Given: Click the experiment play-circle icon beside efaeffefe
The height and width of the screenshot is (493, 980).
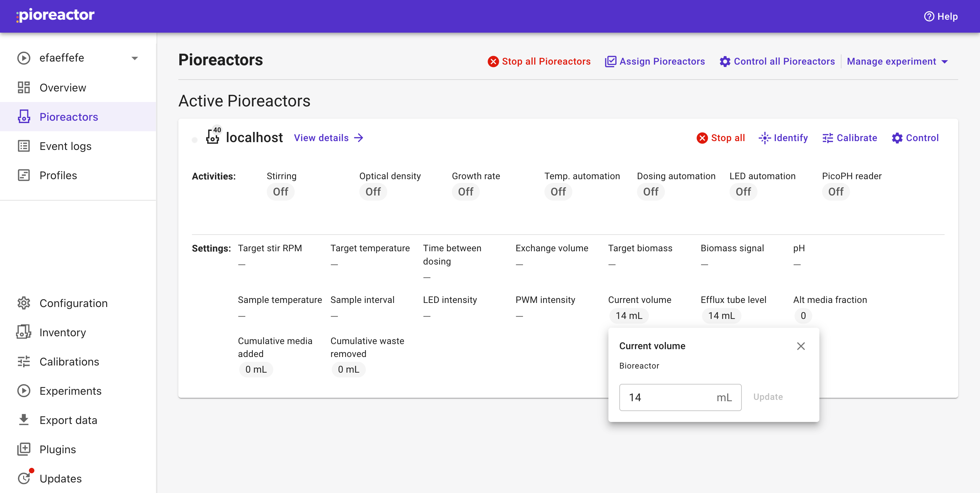Looking at the screenshot, I should click(x=23, y=58).
